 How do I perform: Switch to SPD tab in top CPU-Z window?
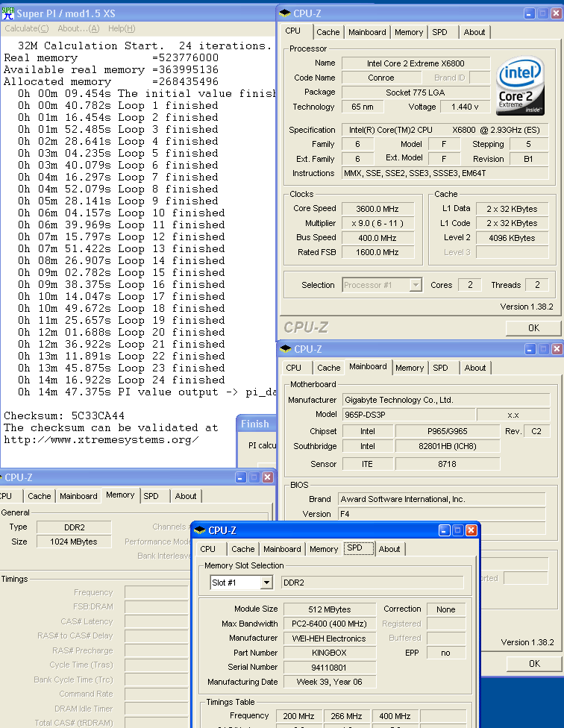439,32
